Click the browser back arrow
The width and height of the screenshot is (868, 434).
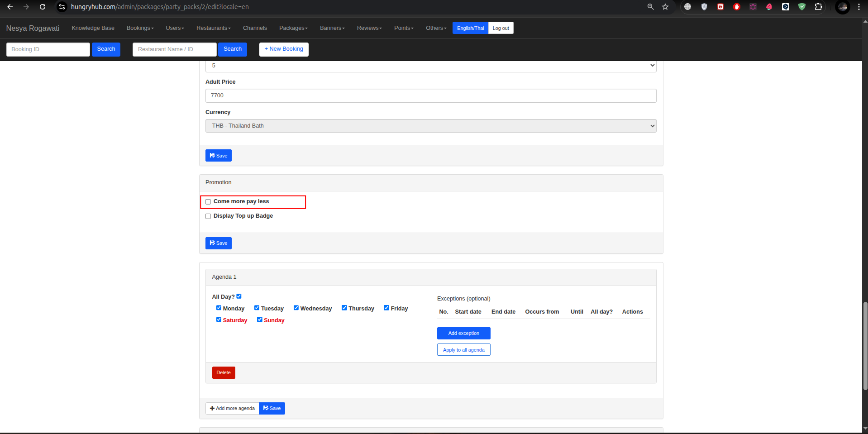[x=10, y=7]
